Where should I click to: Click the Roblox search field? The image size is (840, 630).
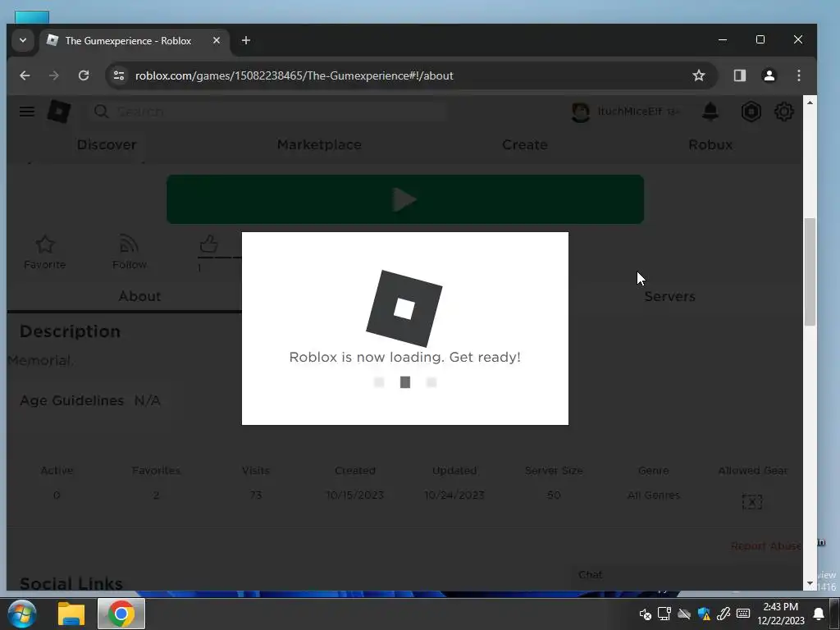[268, 112]
